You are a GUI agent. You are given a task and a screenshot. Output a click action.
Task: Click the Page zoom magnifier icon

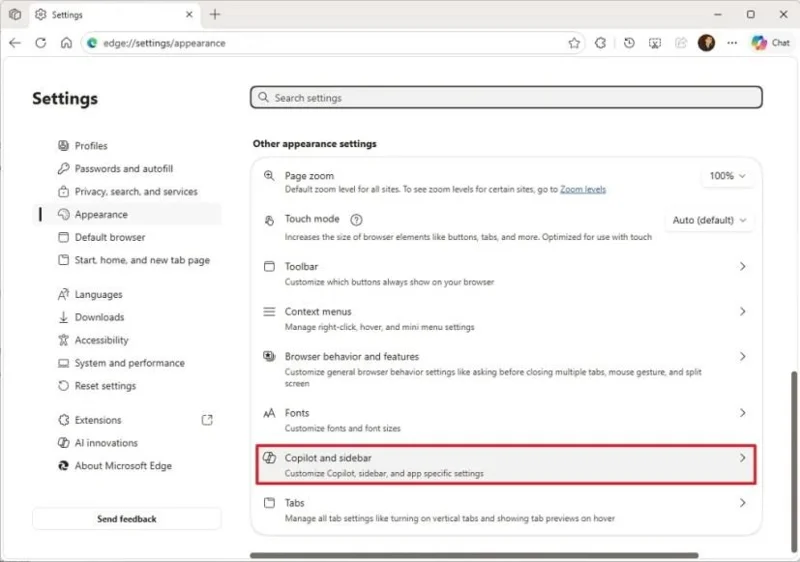(269, 176)
